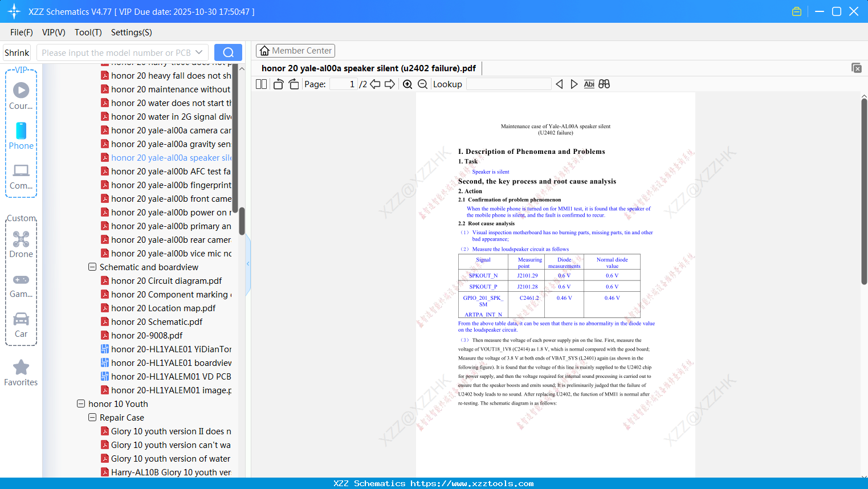This screenshot has width=868, height=489.
Task: Open the Courses category in the sidebar
Action: point(21,96)
